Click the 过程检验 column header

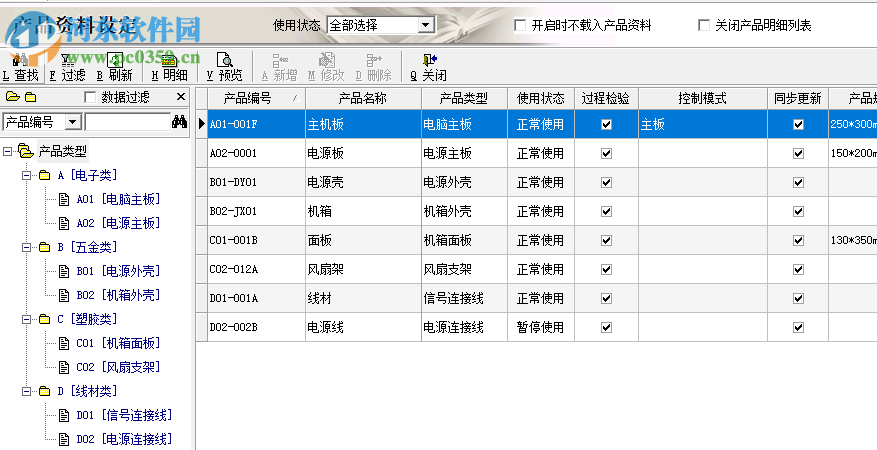606,98
